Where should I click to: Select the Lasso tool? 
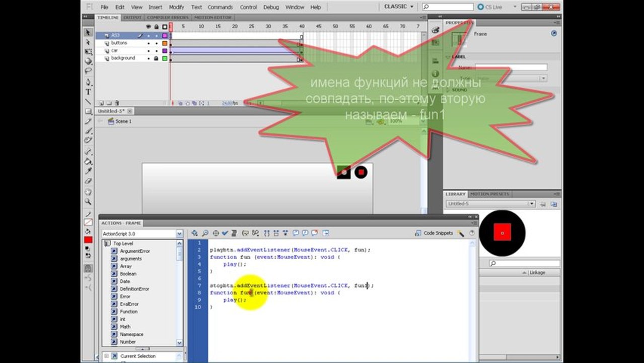point(88,71)
